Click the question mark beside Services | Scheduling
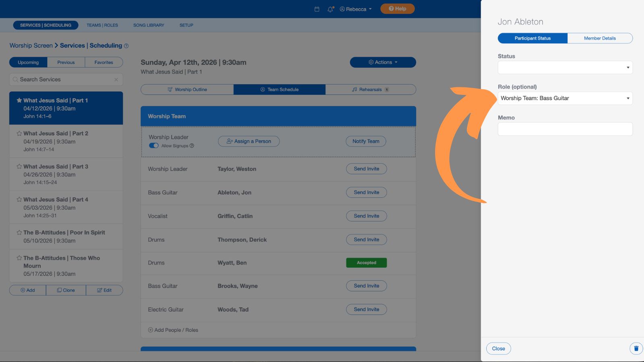Screen dimensions: 644x362 (x=126, y=45)
